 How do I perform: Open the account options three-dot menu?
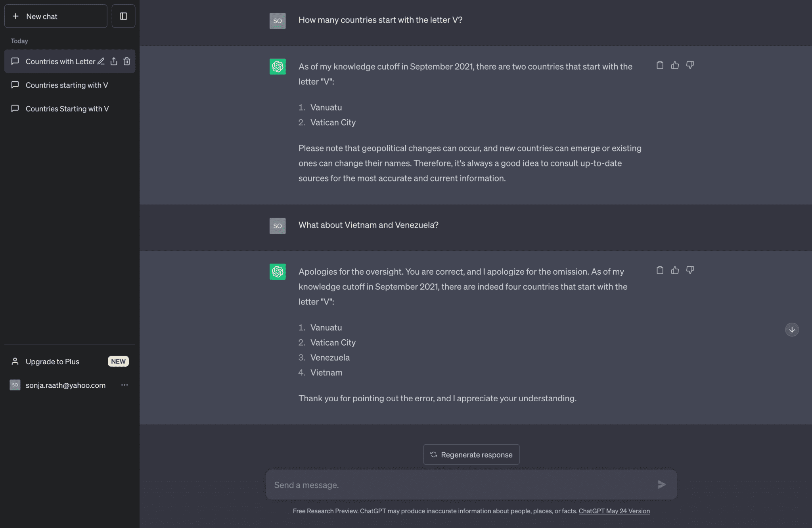[124, 385]
